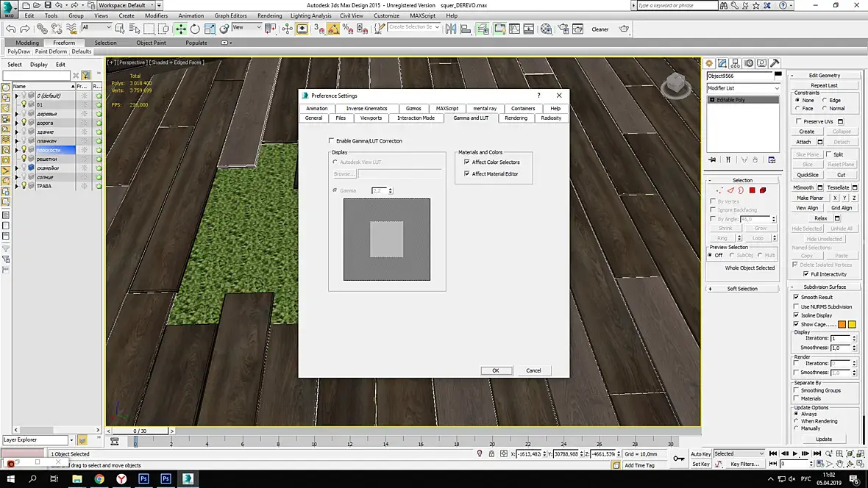Open the Workspace: Default dropdown
868x488 pixels.
click(125, 5)
